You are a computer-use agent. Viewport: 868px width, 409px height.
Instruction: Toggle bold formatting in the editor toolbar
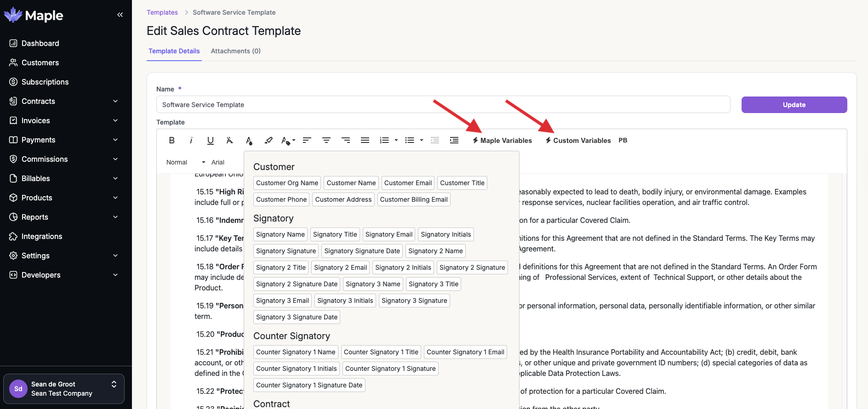pos(172,141)
